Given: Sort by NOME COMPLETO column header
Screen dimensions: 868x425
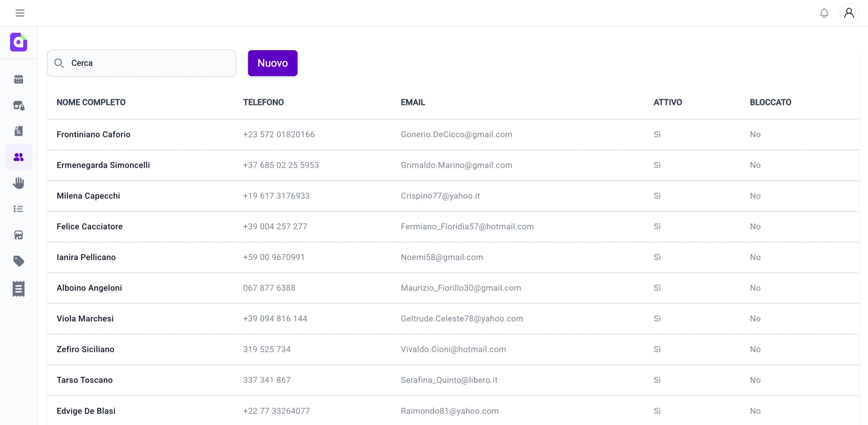Looking at the screenshot, I should click(91, 102).
